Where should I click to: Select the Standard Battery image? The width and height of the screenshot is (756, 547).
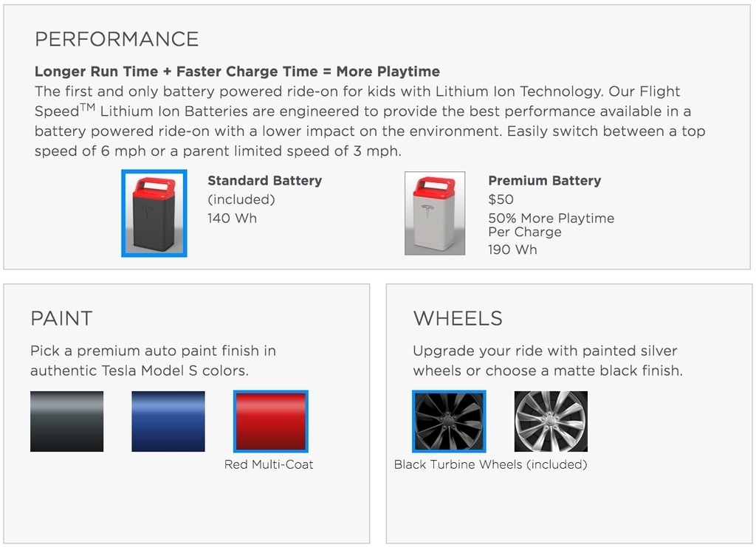tap(154, 213)
